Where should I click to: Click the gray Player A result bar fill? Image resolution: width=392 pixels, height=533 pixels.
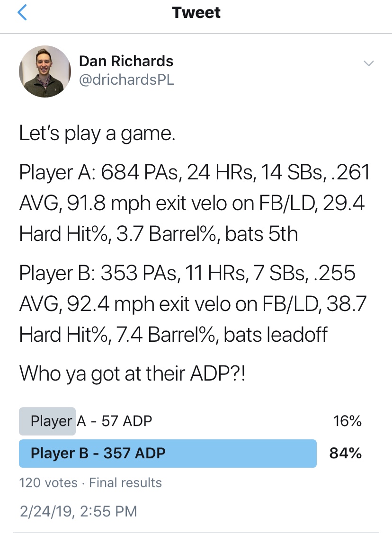(47, 421)
